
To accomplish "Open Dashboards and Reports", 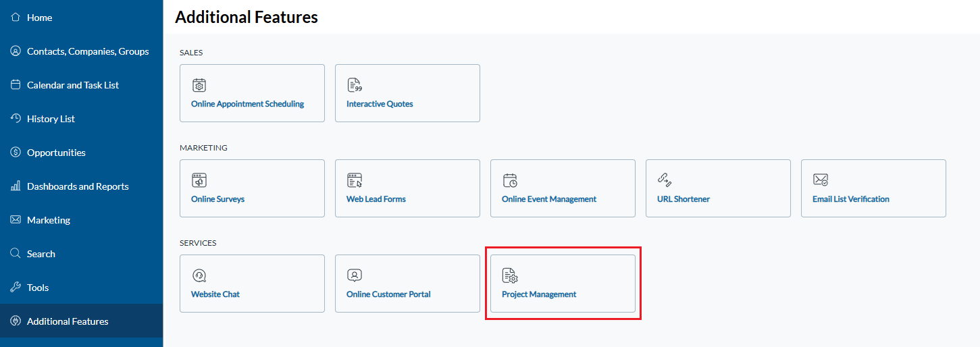I will 81,186.
